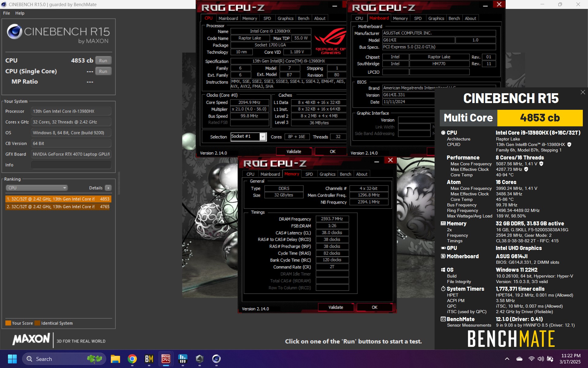Select Bench tab in bottom Memory CPU-Z window

tap(345, 174)
